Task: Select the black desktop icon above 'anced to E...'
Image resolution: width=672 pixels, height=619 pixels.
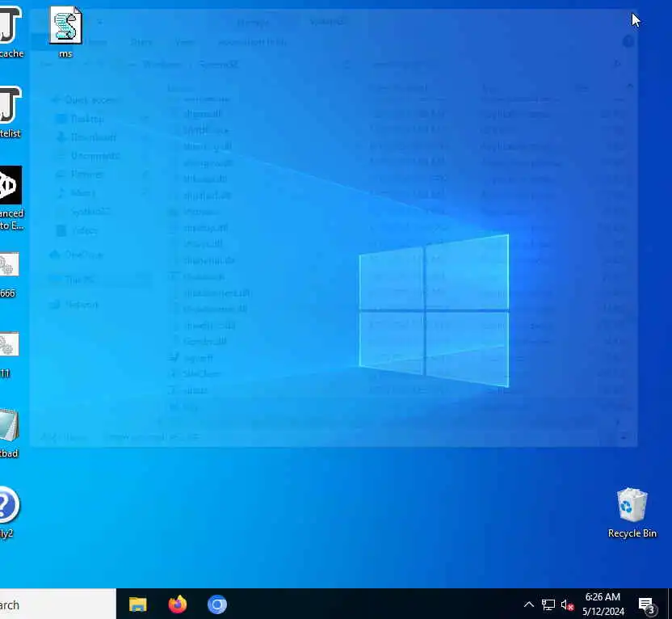Action: coord(10,185)
